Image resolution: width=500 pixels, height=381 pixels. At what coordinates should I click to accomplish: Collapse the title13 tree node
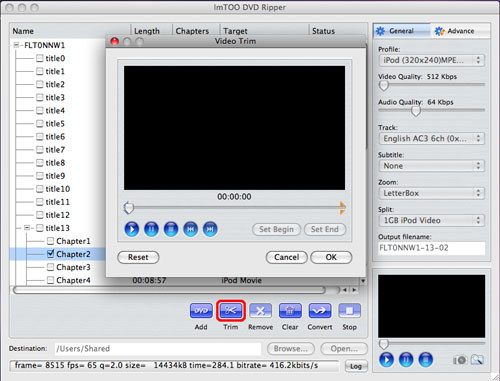tap(27, 228)
